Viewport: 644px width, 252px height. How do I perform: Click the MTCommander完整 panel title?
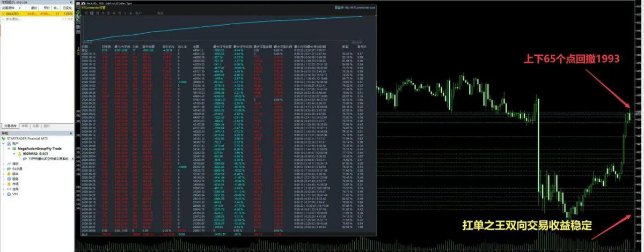(x=93, y=8)
